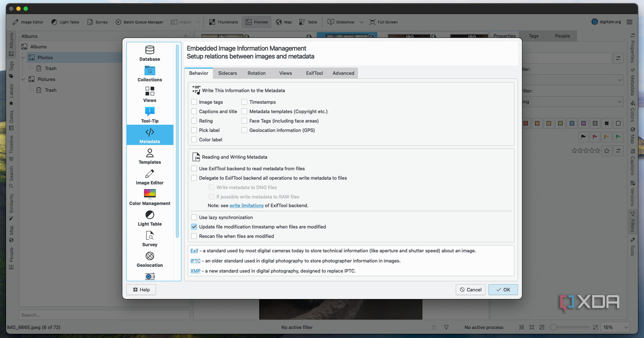Enable ExifTool backend to read metadata

coord(194,169)
